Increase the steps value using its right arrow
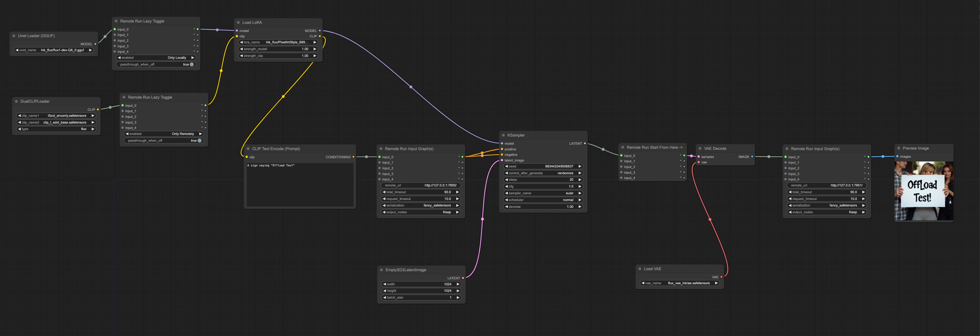Viewport: 980px width, 336px height. coord(580,180)
